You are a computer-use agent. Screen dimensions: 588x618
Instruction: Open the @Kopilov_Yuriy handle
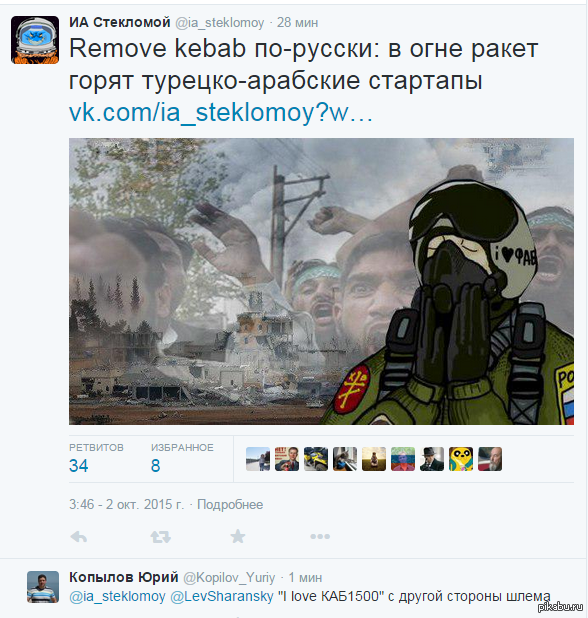tap(229, 578)
